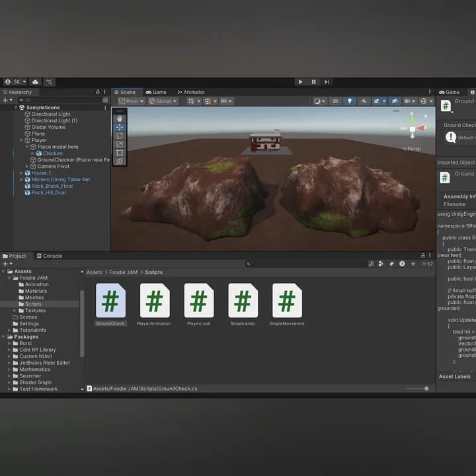Open Project panel more options menu
The width and height of the screenshot is (476, 476).
[430, 256]
